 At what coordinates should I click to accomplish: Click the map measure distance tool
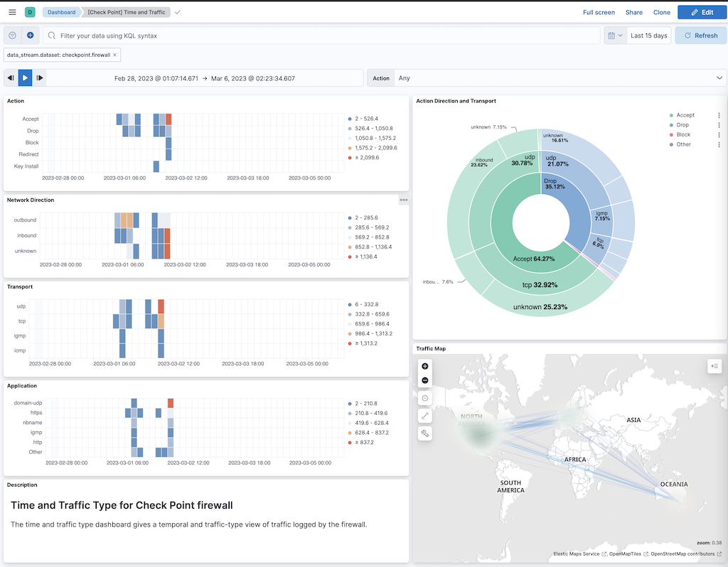click(x=425, y=415)
